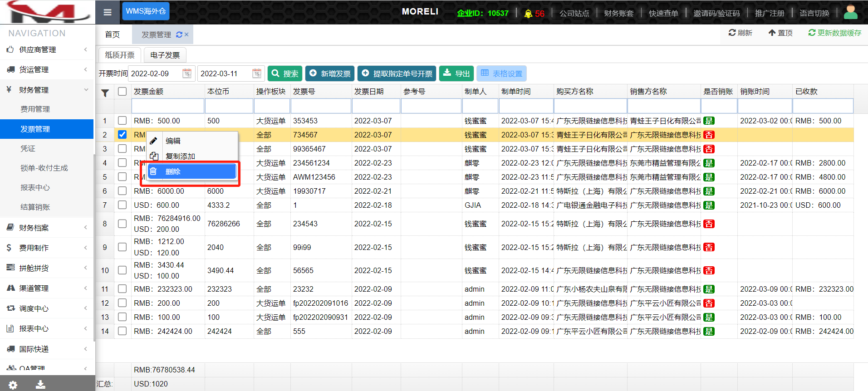This screenshot has width=868, height=391.
Task: Click the hamburger menu toggle icon
Action: (x=108, y=12)
